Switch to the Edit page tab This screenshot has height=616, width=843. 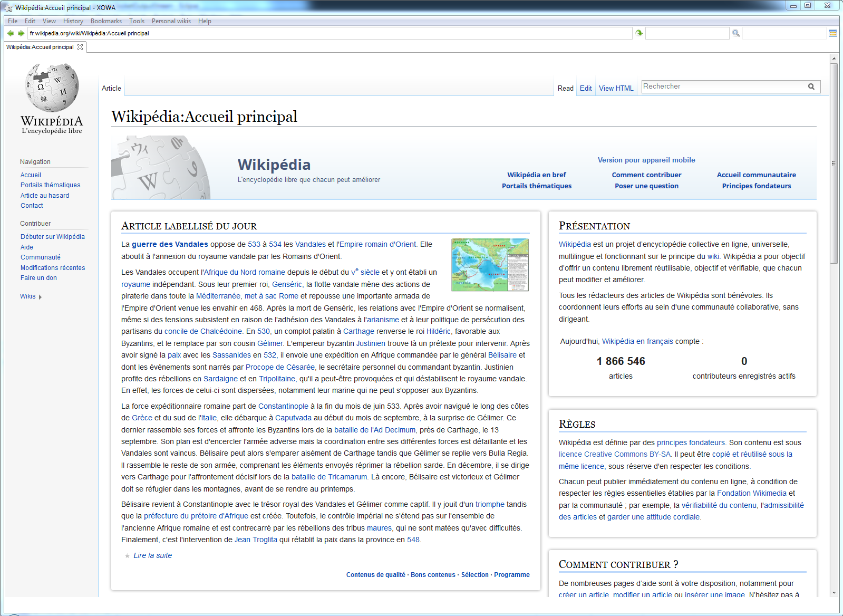586,88
